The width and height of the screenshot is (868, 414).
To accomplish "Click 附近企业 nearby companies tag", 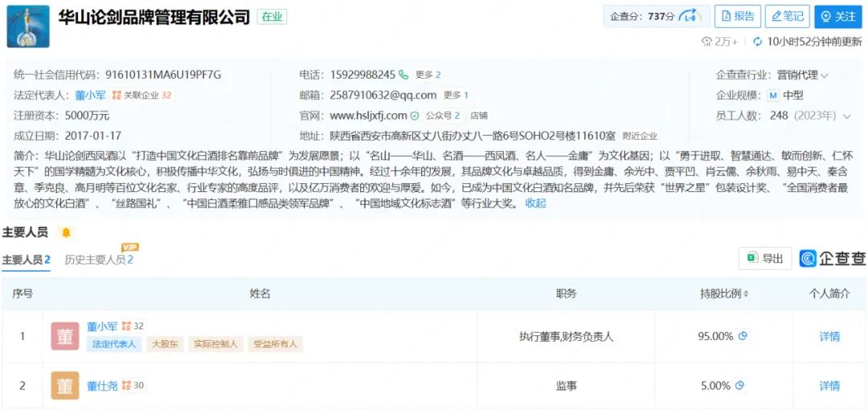I will [x=640, y=136].
